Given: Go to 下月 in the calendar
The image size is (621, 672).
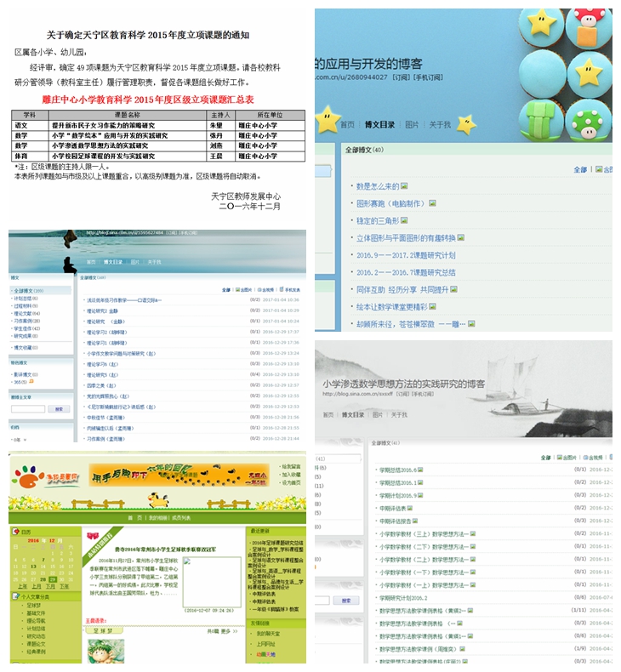Looking at the screenshot, I should 52,587.
